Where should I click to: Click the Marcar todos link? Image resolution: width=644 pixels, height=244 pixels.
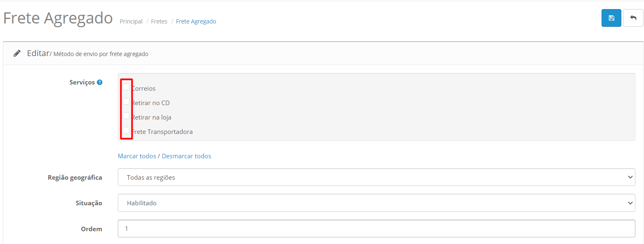tap(137, 156)
